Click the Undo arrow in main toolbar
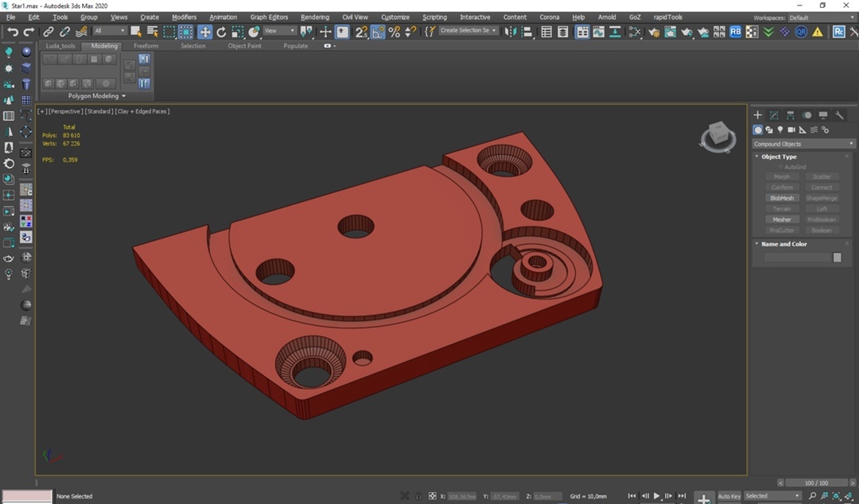The width and height of the screenshot is (859, 504). coord(12,32)
